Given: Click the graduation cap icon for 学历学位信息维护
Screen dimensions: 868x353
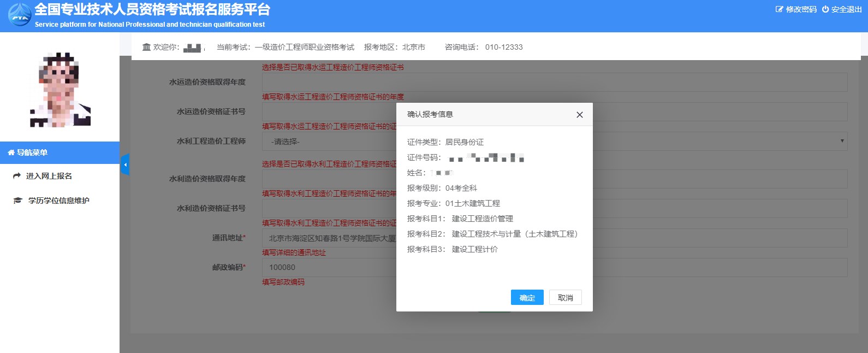Looking at the screenshot, I should [17, 201].
